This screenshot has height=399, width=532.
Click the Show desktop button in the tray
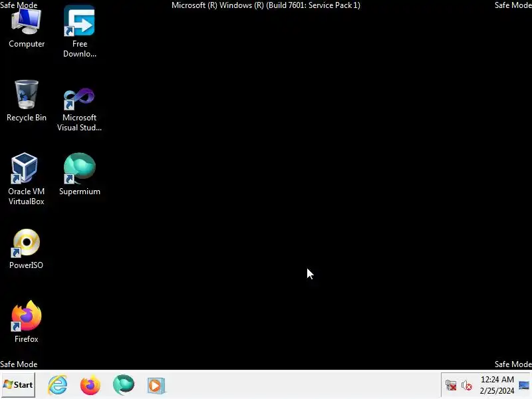point(524,386)
